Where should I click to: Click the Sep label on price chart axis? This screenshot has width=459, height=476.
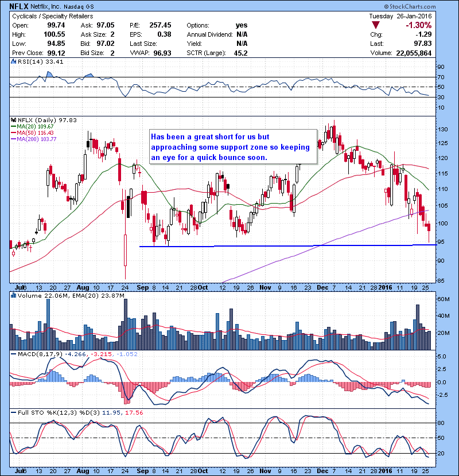pyautogui.click(x=143, y=287)
